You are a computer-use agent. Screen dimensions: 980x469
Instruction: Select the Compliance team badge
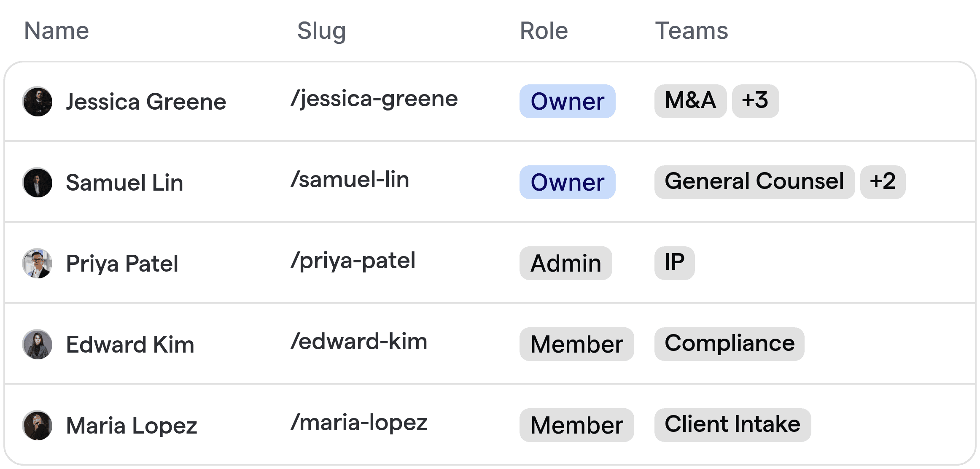pos(729,344)
